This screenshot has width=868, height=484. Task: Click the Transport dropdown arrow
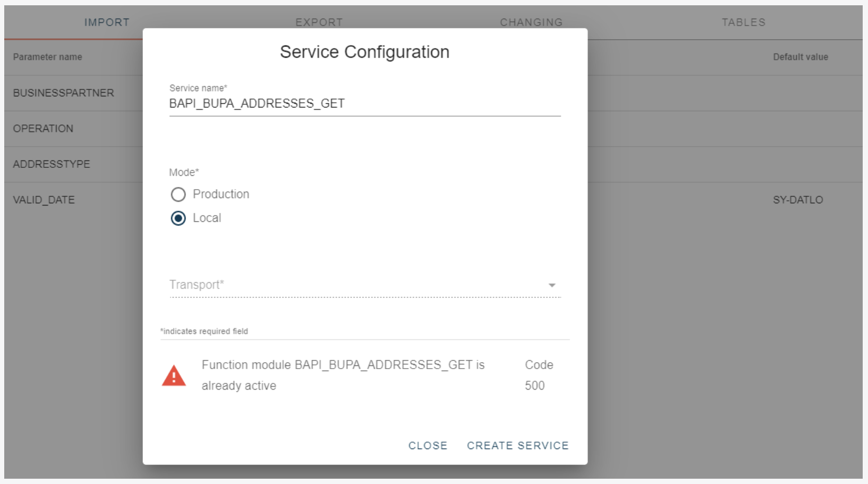click(552, 285)
